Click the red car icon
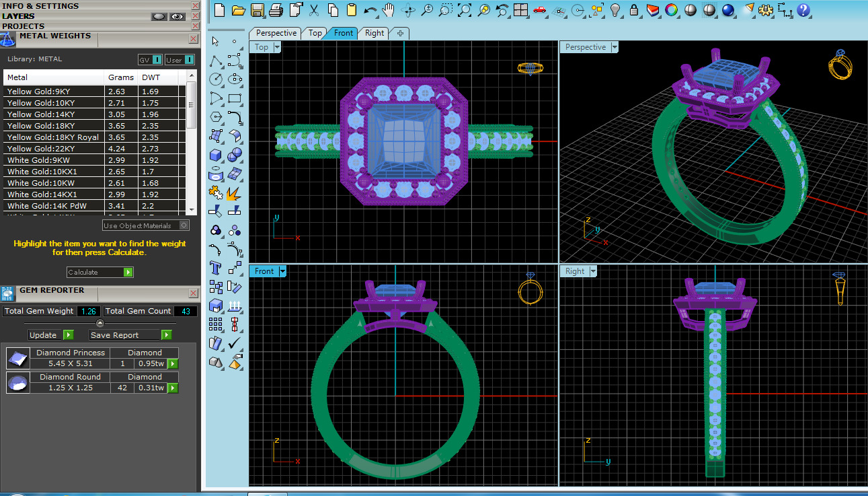The height and width of the screenshot is (496, 868). pyautogui.click(x=539, y=10)
